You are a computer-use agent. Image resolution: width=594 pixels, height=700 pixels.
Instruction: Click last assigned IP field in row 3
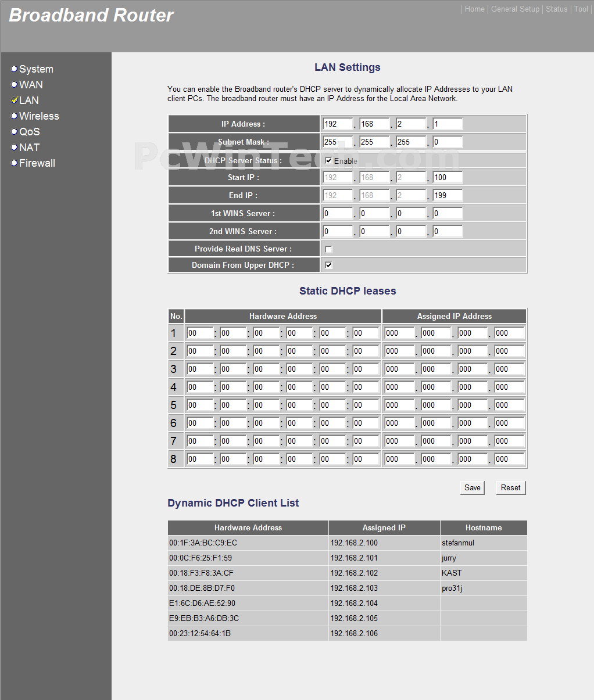coord(509,369)
